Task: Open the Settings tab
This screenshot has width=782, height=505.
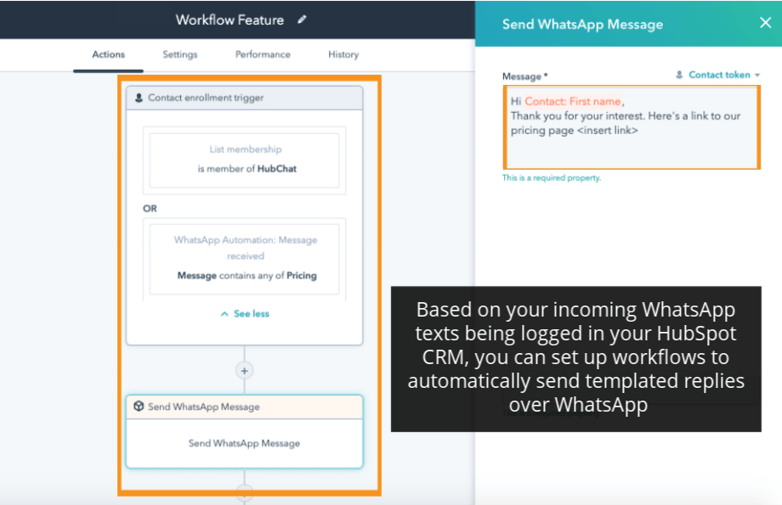Action: pos(180,54)
